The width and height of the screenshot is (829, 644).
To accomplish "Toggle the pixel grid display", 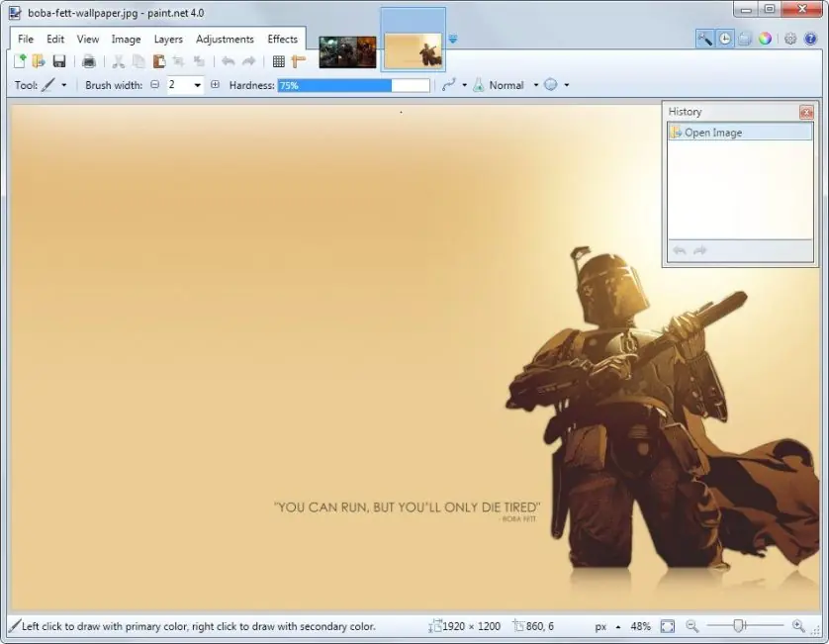I will (279, 61).
